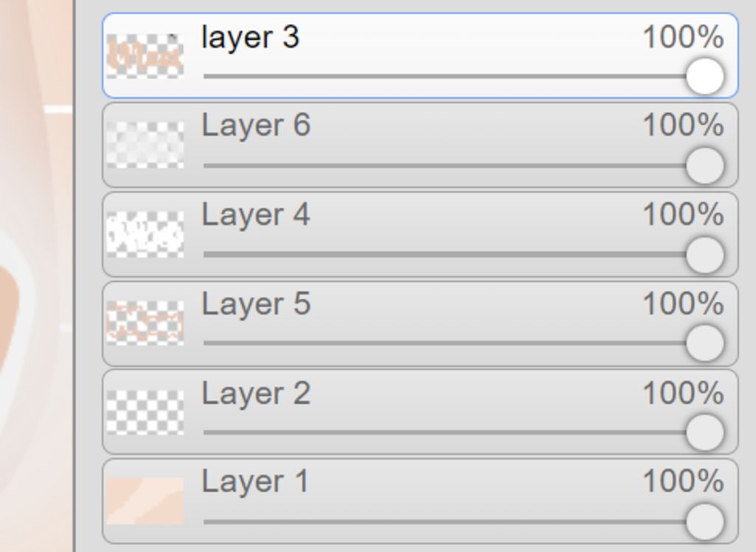The image size is (756, 552).
Task: Pick the empty Layer 2 thumbnail
Action: click(145, 413)
